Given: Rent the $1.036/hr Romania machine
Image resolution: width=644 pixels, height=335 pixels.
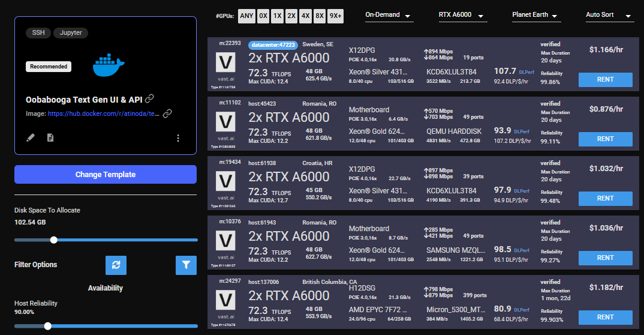Looking at the screenshot, I should [606, 258].
